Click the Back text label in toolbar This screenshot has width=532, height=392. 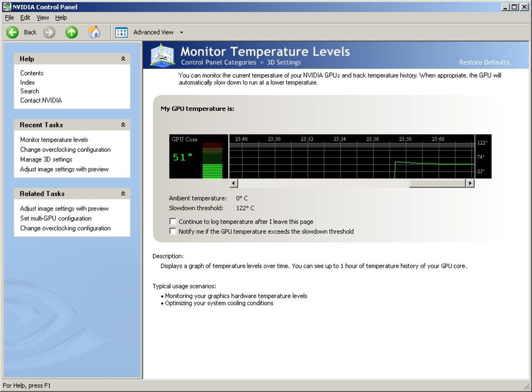[x=30, y=32]
